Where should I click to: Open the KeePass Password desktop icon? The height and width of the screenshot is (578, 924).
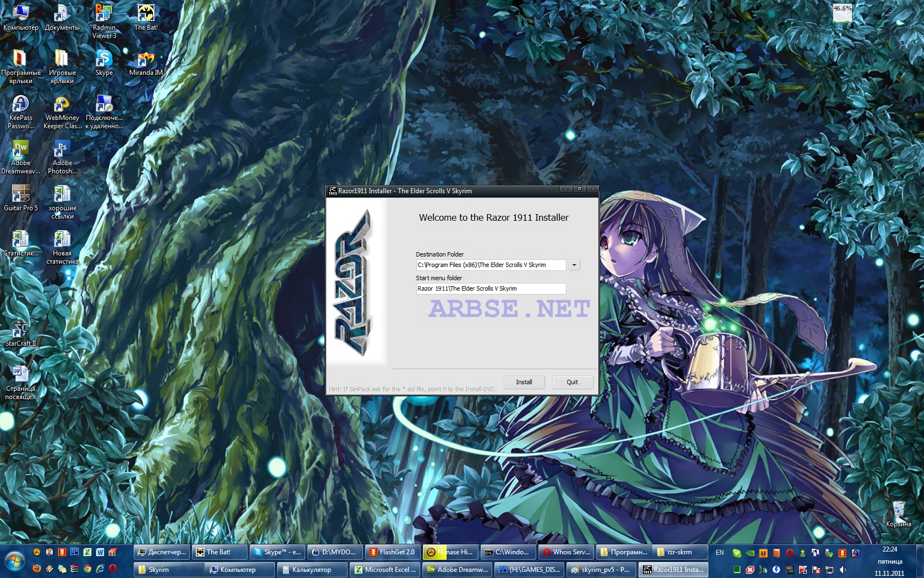click(x=21, y=112)
